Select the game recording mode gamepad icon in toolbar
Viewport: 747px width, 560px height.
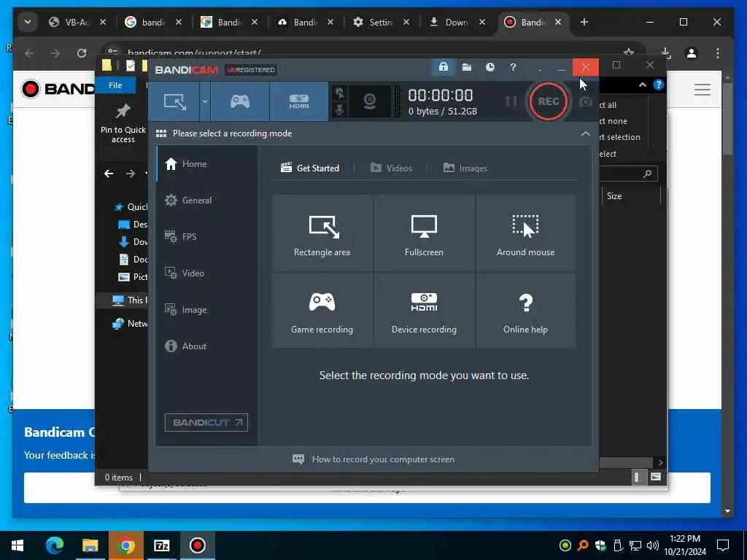pos(239,101)
